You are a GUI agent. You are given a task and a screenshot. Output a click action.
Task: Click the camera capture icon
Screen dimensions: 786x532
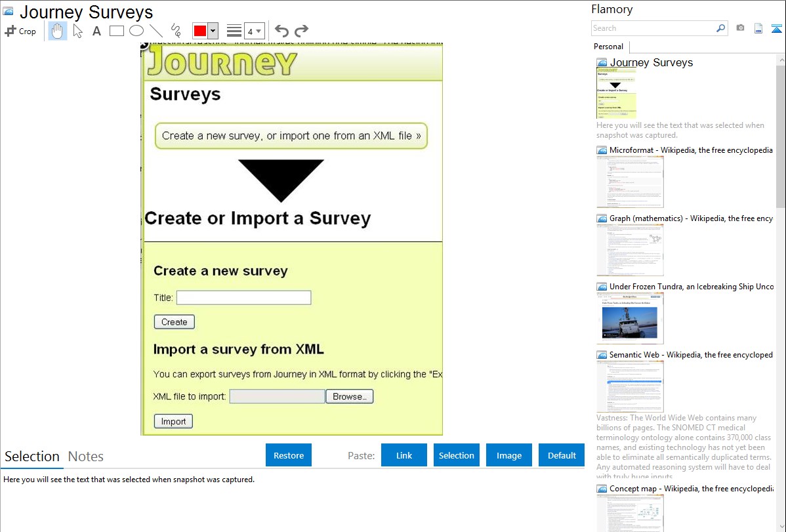(x=740, y=28)
